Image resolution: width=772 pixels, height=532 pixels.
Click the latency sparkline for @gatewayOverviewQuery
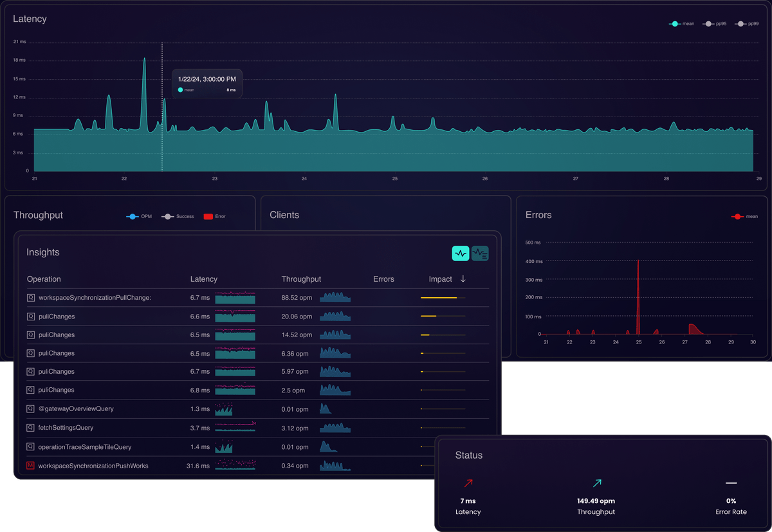tap(224, 408)
